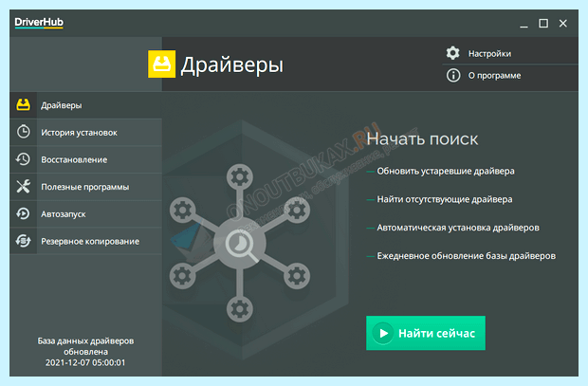Open О программе about link

(x=494, y=76)
